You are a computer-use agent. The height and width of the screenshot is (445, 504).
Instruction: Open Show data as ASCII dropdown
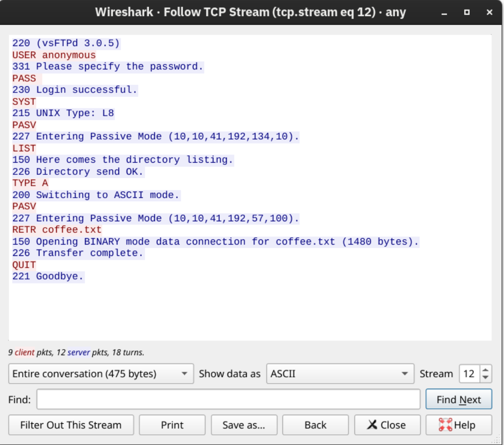pyautogui.click(x=340, y=373)
